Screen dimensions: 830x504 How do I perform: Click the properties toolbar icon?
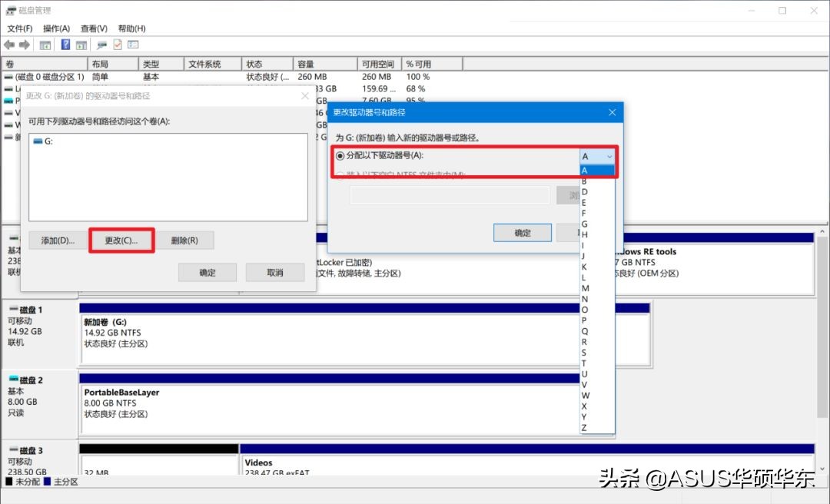click(117, 44)
